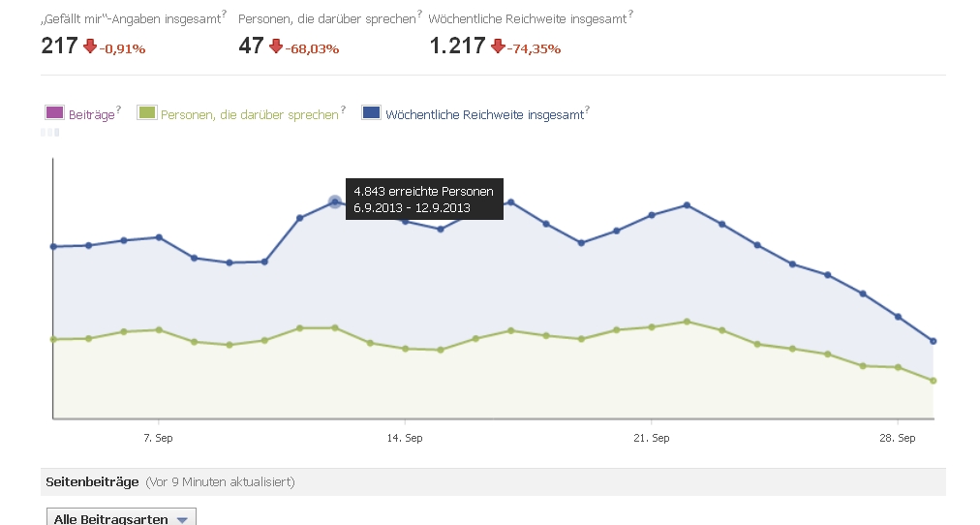Click the red down arrow beside -68,03%

[276, 46]
